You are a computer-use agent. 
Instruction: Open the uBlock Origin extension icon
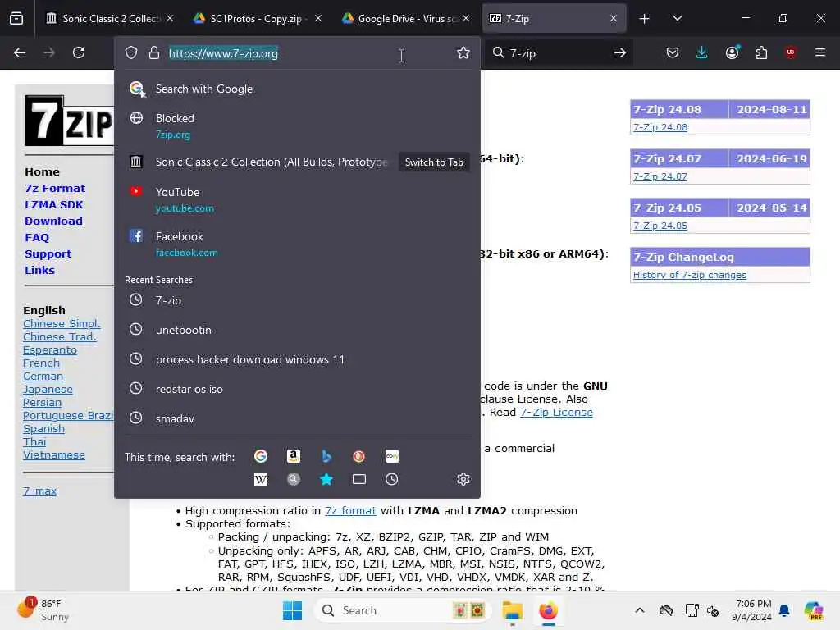click(791, 52)
